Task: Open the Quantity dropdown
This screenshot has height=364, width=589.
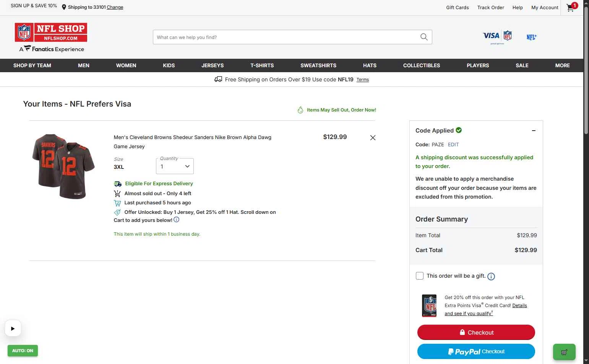Action: 175,166
